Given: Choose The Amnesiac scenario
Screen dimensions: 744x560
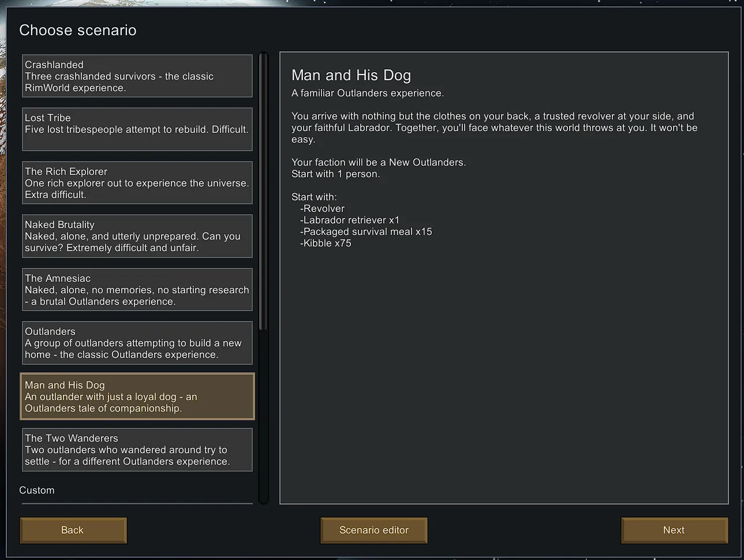Looking at the screenshot, I should click(x=137, y=290).
